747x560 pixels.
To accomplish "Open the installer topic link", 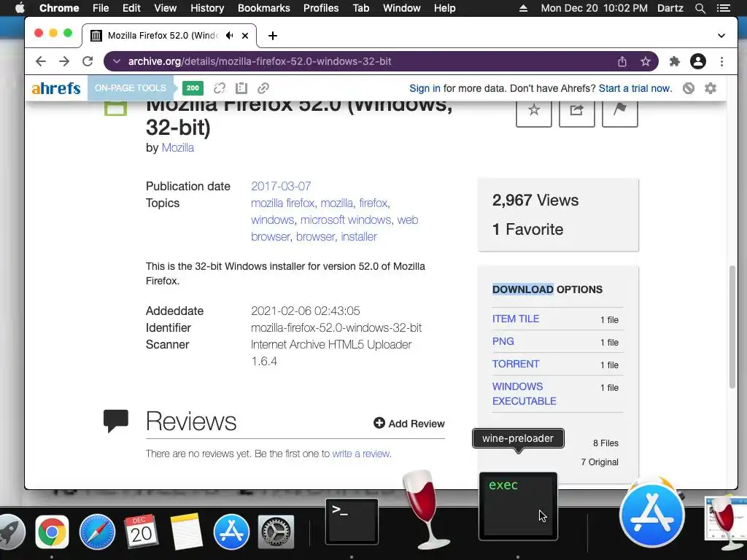I will (x=359, y=237).
